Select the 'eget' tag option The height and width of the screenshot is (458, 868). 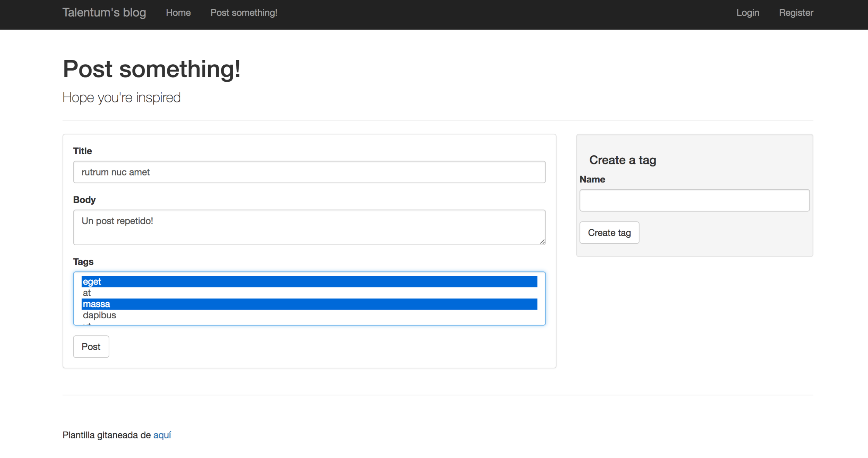[309, 282]
